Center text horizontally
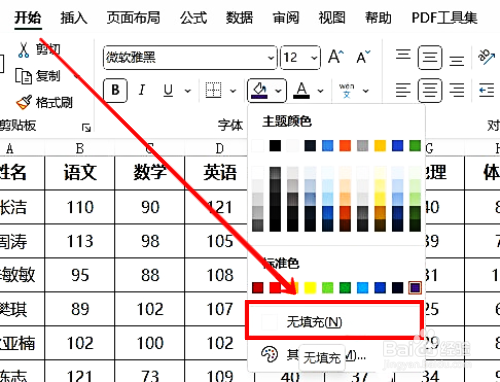Viewport: 500px width, 382px height. point(430,90)
